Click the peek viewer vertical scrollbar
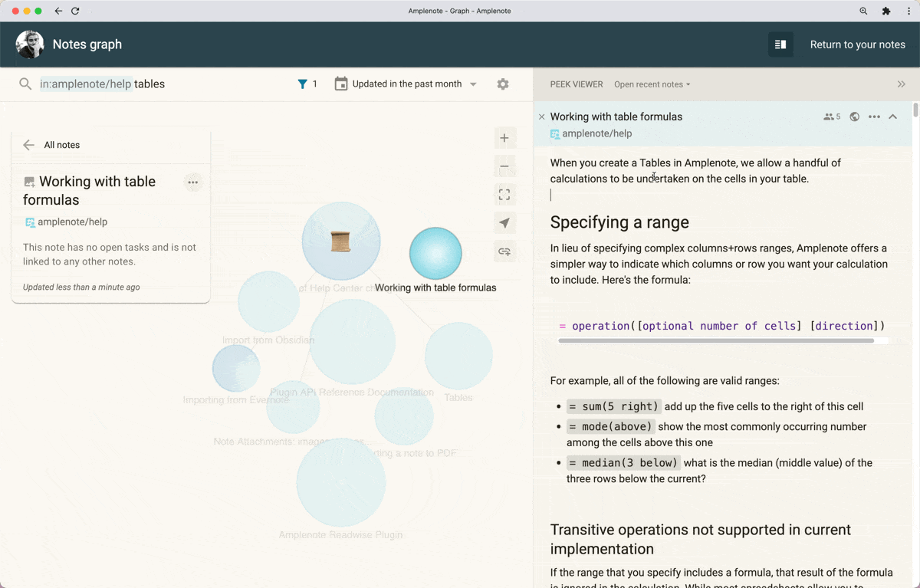The height and width of the screenshot is (588, 920). (915, 110)
